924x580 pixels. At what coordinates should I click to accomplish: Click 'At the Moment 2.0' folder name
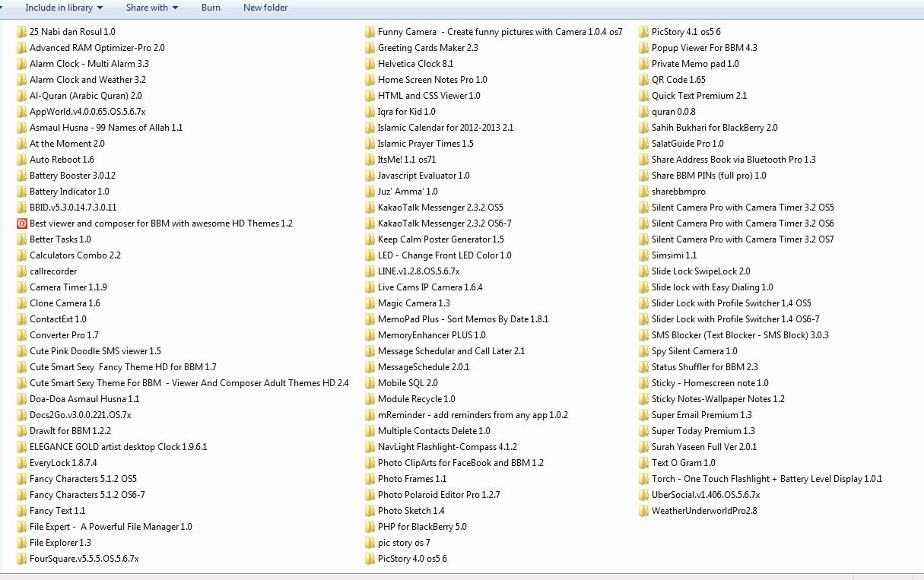coord(67,144)
